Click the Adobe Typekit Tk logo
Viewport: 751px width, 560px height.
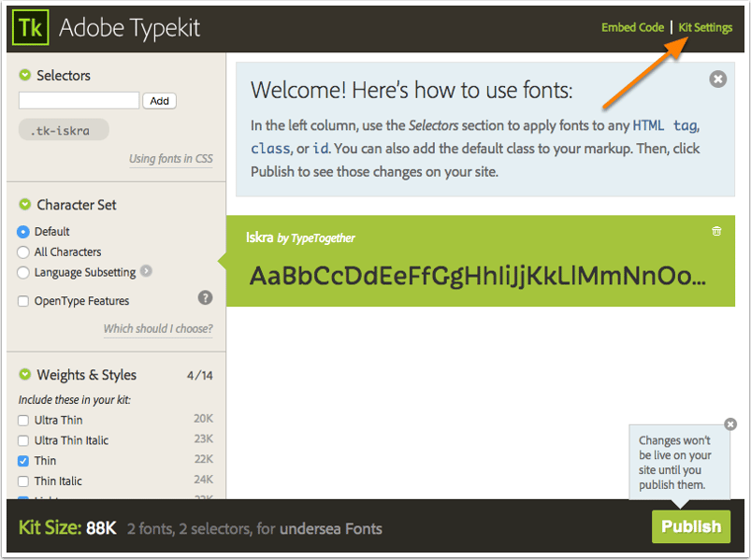[x=31, y=28]
